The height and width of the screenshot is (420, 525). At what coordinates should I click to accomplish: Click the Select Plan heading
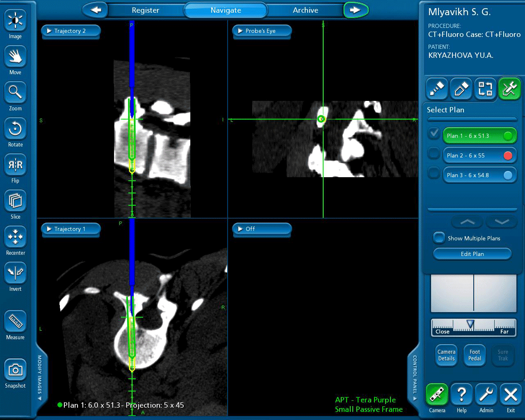click(445, 110)
